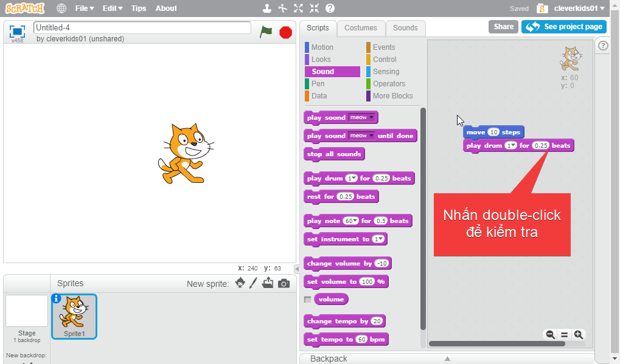Open Sprite1 info button
The image size is (620, 364).
[x=56, y=298]
